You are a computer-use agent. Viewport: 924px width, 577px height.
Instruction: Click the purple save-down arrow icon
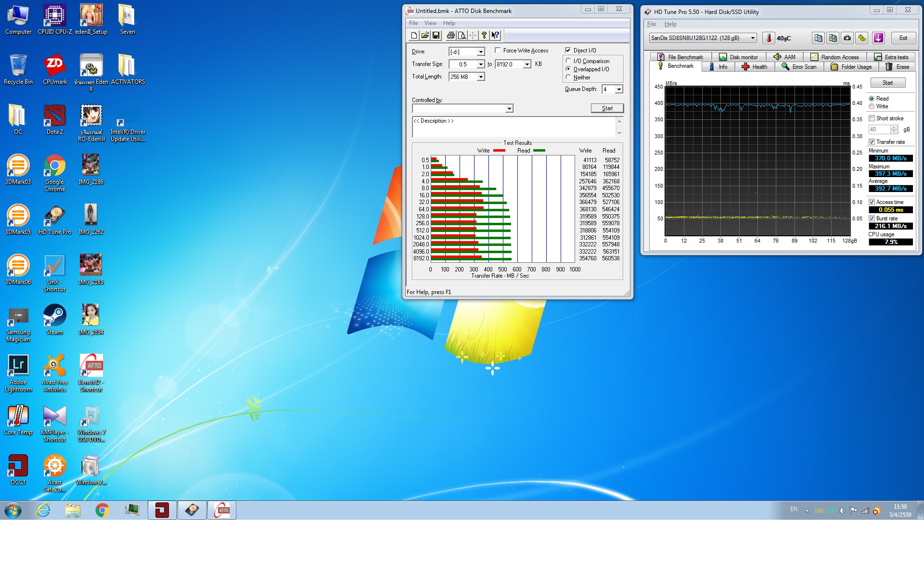click(x=878, y=38)
